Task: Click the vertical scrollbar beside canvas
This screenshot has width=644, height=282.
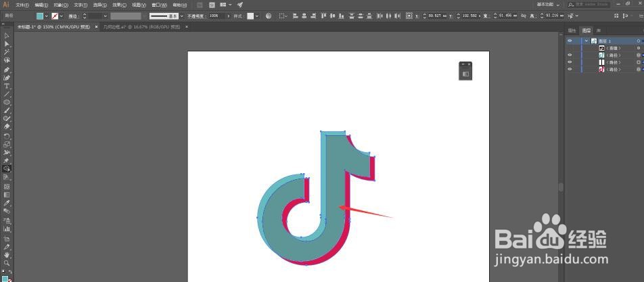Action: click(561, 187)
